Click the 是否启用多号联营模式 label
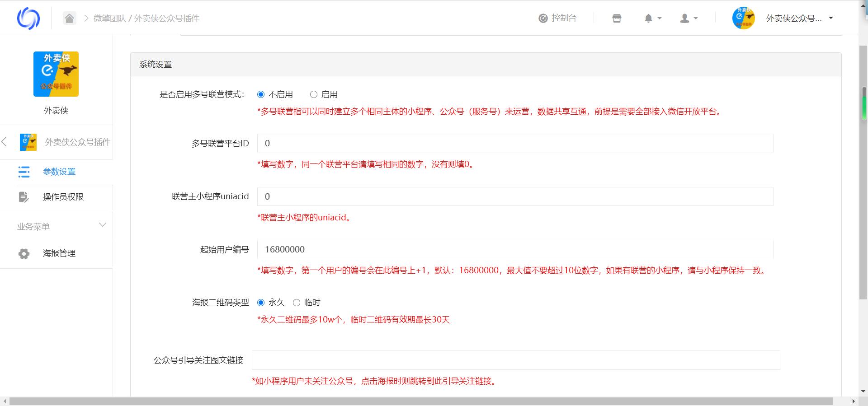 click(x=202, y=94)
